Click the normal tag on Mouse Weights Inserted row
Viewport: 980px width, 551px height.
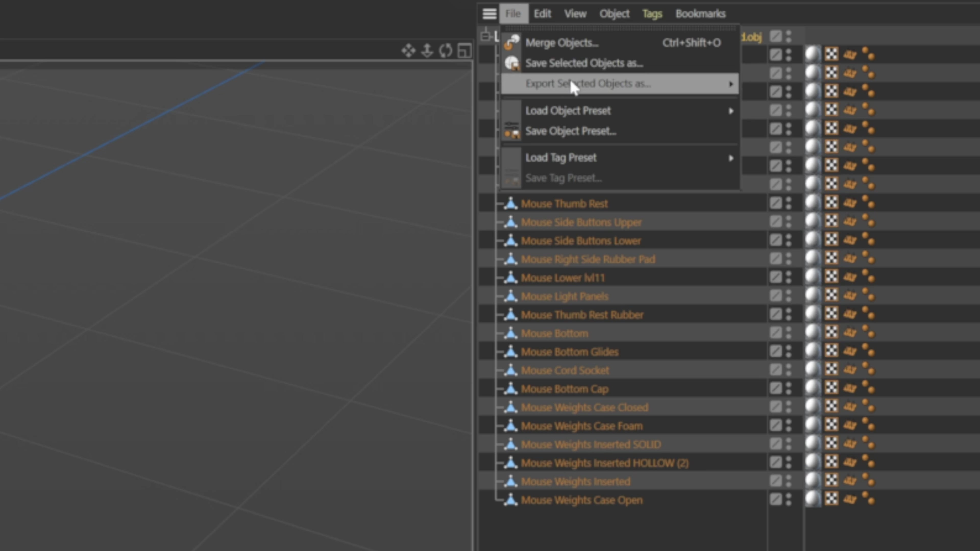[x=850, y=481]
